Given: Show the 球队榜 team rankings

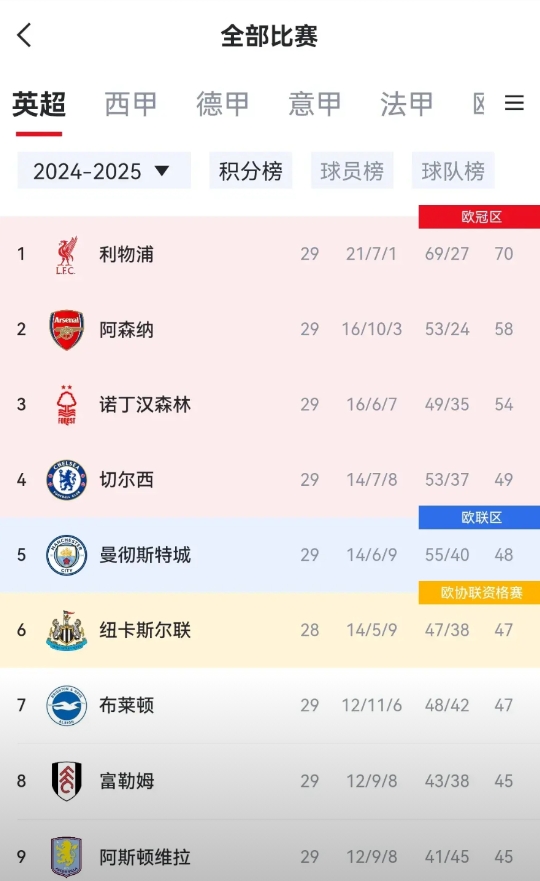Looking at the screenshot, I should click(453, 170).
